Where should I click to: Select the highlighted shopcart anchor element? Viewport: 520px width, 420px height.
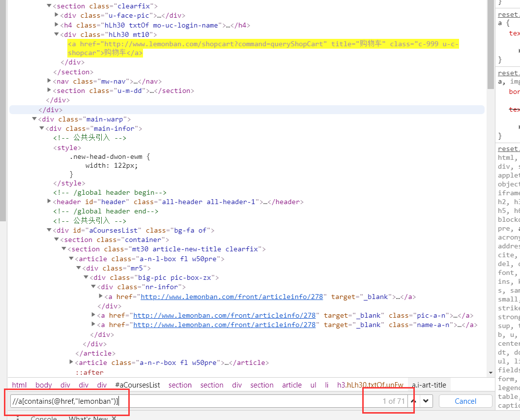click(197, 44)
